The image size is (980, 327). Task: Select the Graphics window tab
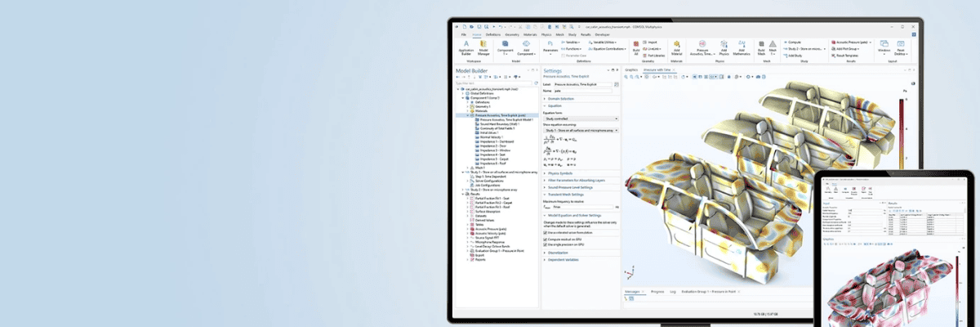(631, 70)
